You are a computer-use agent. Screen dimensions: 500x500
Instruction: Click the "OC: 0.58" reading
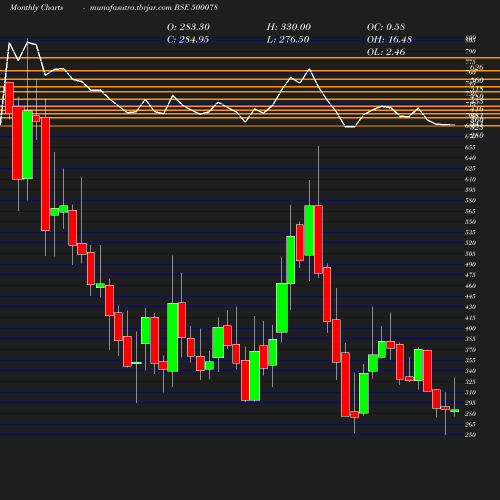(x=386, y=27)
